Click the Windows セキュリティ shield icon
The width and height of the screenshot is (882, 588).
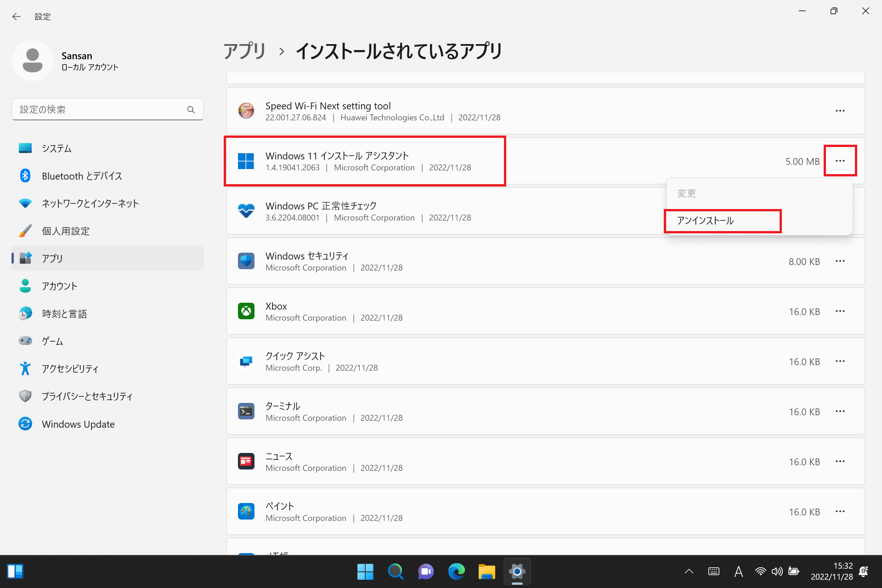246,261
